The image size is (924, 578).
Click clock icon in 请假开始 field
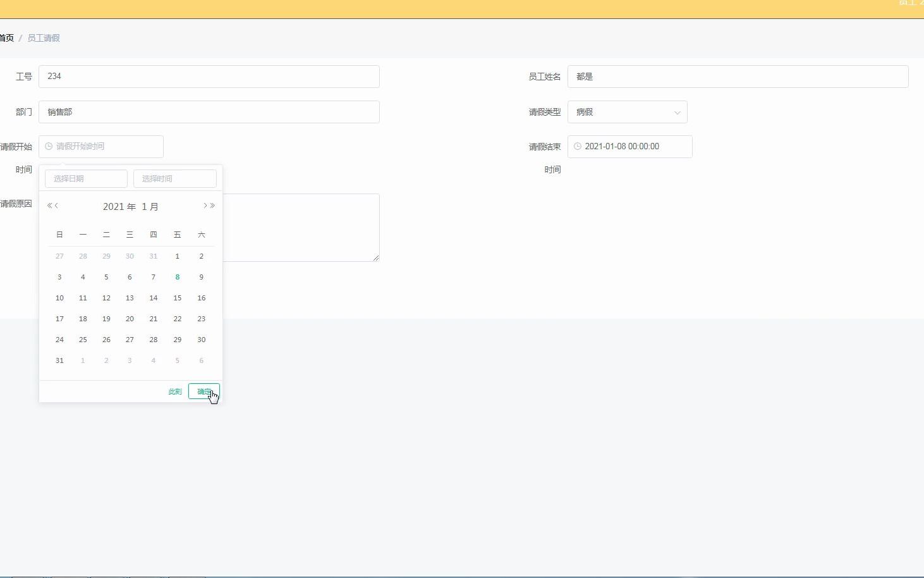click(x=48, y=146)
